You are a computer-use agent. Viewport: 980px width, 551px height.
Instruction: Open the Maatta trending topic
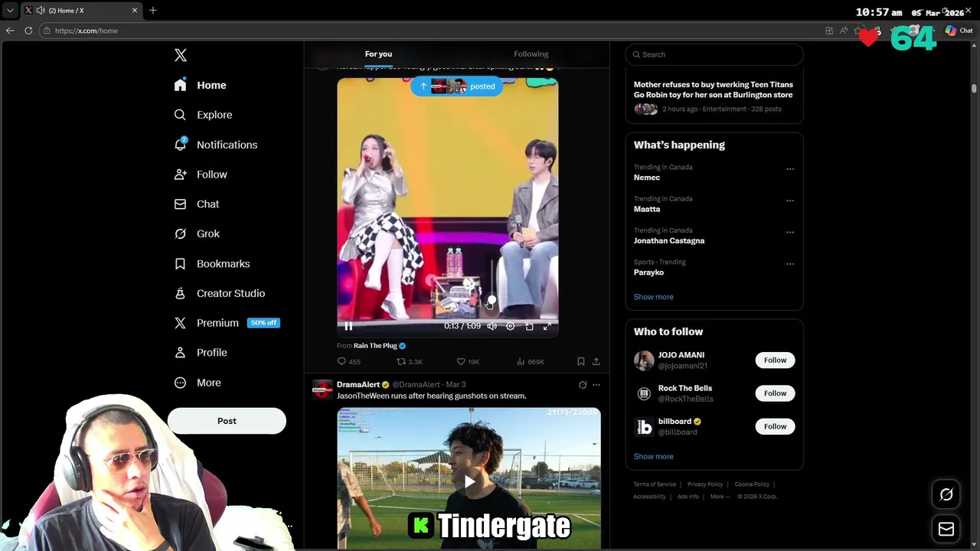point(647,209)
